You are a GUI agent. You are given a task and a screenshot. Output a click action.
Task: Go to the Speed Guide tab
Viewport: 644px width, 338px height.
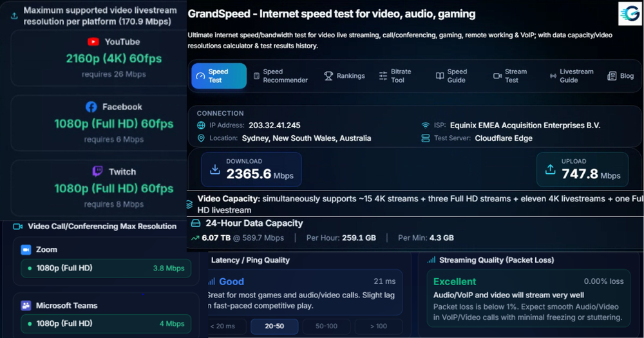tap(451, 76)
